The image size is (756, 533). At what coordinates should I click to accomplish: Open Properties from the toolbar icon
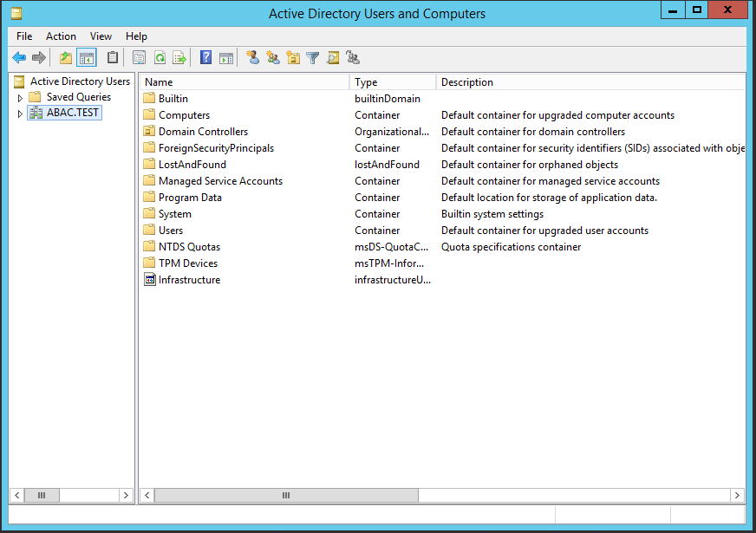[139, 58]
